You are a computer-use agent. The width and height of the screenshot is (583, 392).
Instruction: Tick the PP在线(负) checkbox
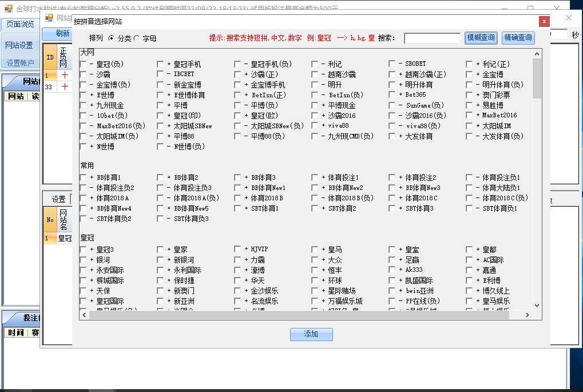(x=392, y=301)
